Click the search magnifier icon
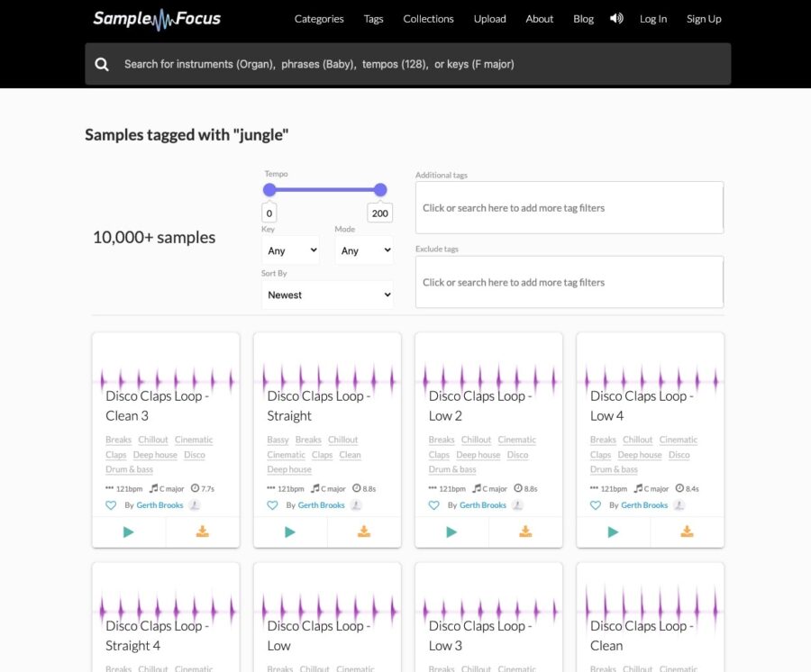The width and height of the screenshot is (811, 672). (102, 64)
